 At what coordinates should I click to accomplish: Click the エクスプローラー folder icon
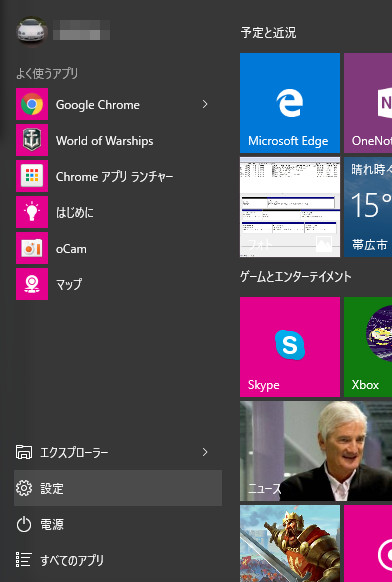click(x=24, y=452)
